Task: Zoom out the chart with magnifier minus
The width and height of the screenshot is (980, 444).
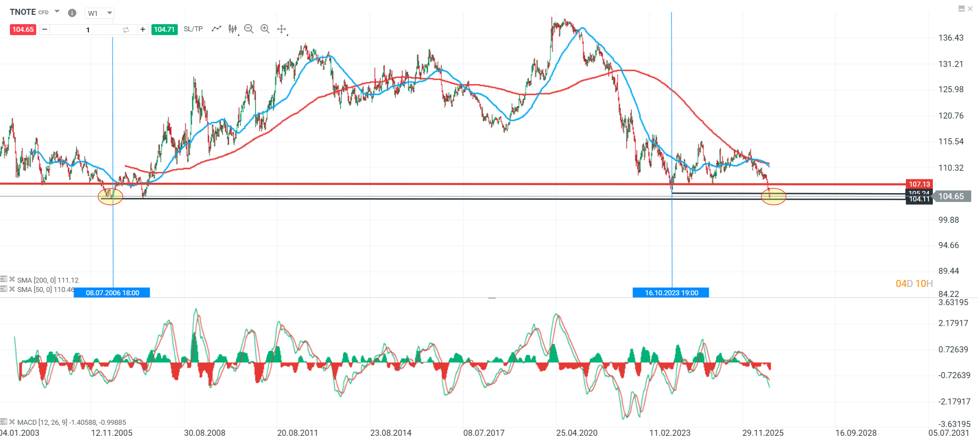Action: (x=249, y=29)
